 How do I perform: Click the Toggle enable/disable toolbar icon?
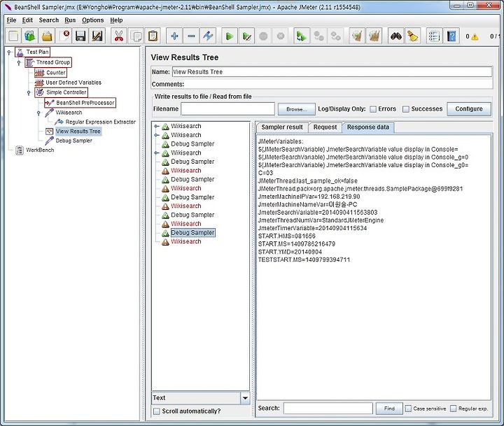click(x=208, y=36)
